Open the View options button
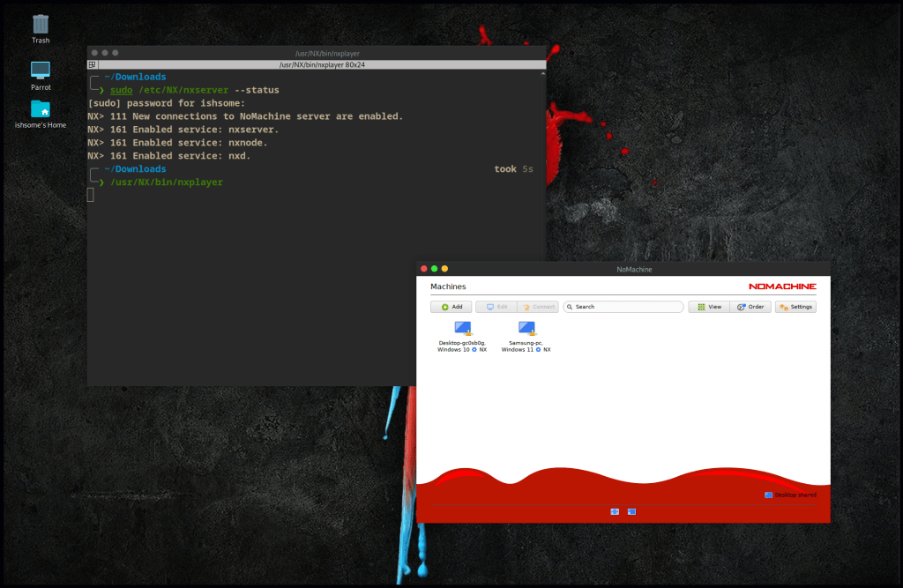The image size is (903, 588). pyautogui.click(x=709, y=307)
